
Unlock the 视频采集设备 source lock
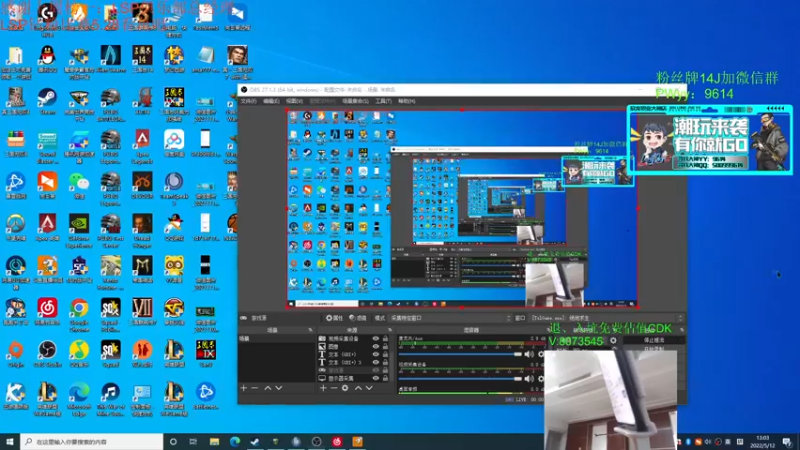(x=385, y=339)
